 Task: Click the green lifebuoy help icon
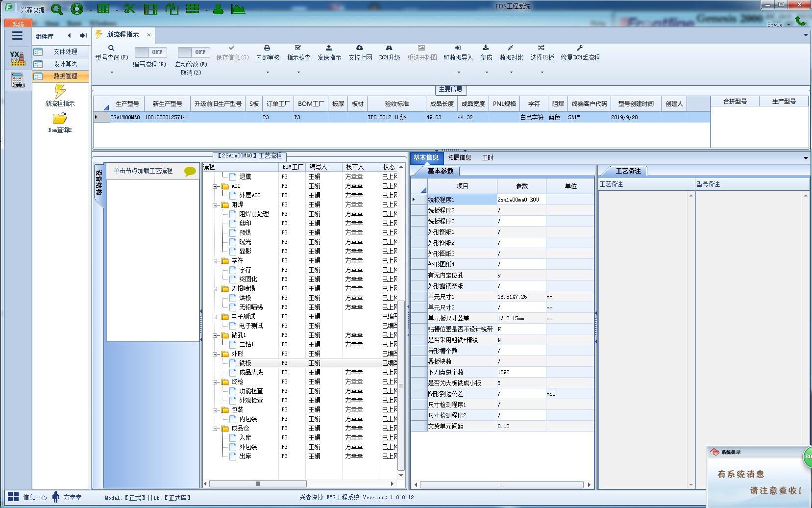[77, 9]
